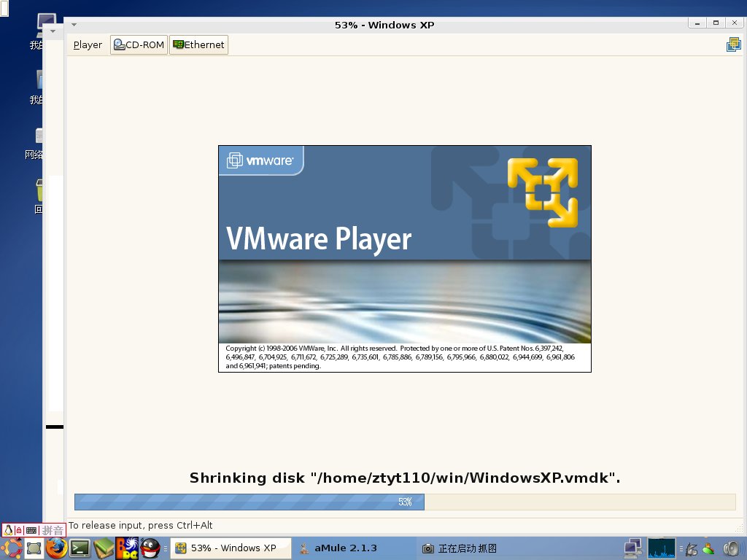747x560 pixels.
Task: Click the VMware fullscreen icon at toolbar right
Action: pyautogui.click(x=733, y=44)
